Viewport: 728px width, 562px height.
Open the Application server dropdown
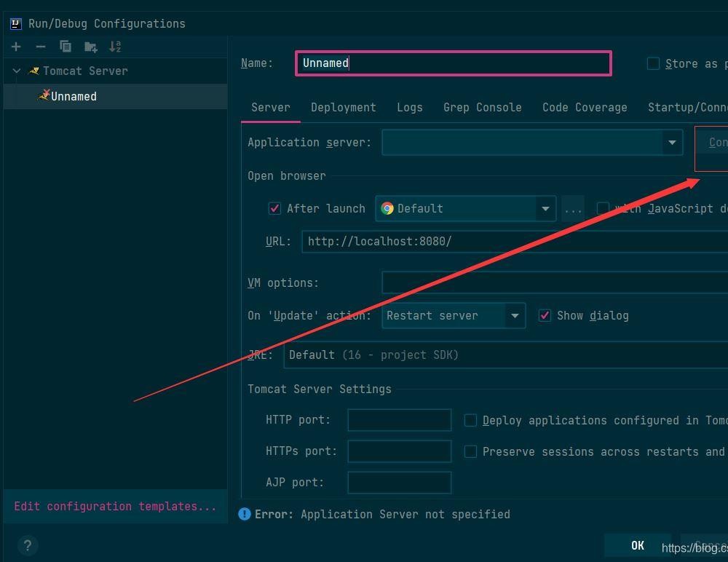(671, 143)
